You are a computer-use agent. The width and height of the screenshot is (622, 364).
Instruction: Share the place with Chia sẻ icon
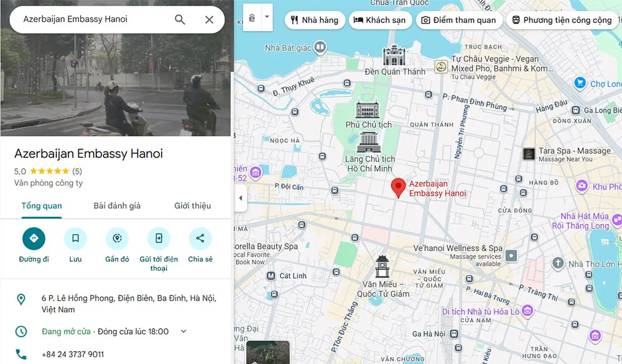(200, 239)
